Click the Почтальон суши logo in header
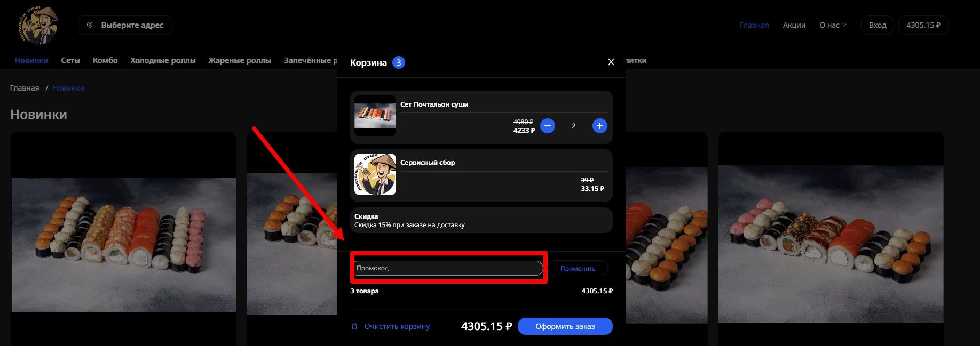Image resolution: width=980 pixels, height=346 pixels. [x=37, y=25]
